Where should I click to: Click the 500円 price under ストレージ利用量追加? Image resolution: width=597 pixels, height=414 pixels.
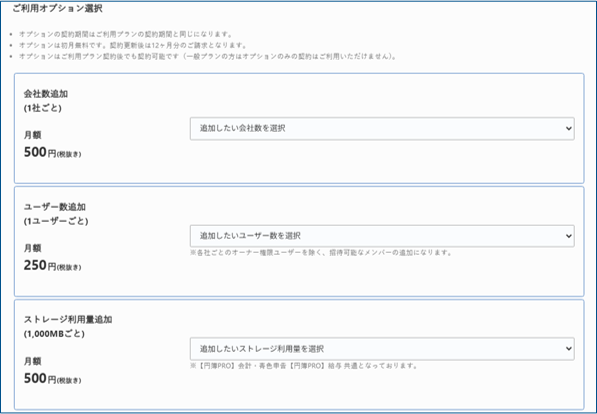point(53,379)
